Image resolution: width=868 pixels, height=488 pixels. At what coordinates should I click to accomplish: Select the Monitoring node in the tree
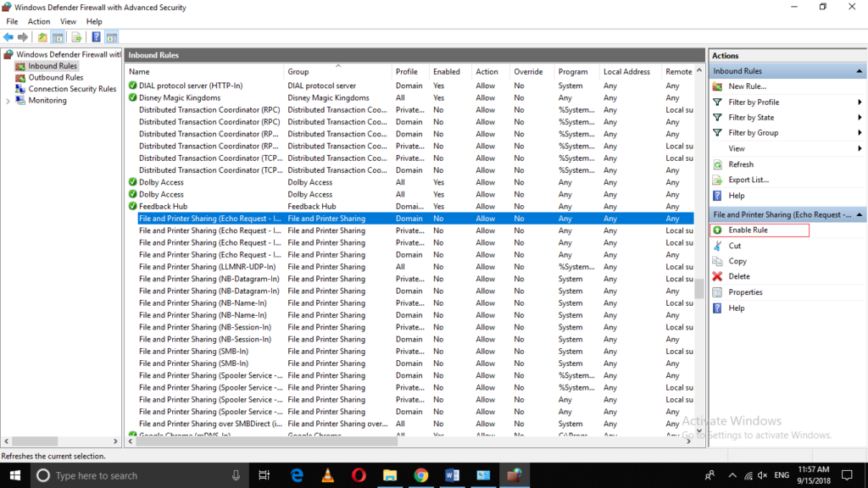coord(47,100)
